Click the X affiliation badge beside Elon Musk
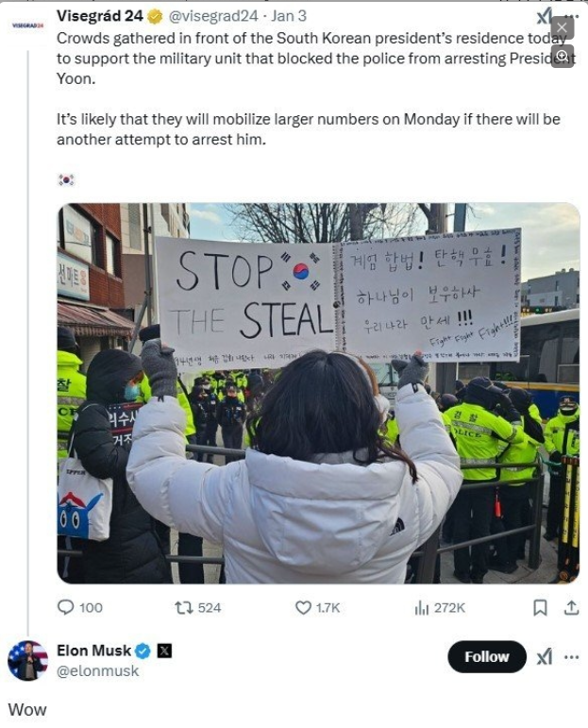Screen dimensions: 588x728 coord(164,652)
